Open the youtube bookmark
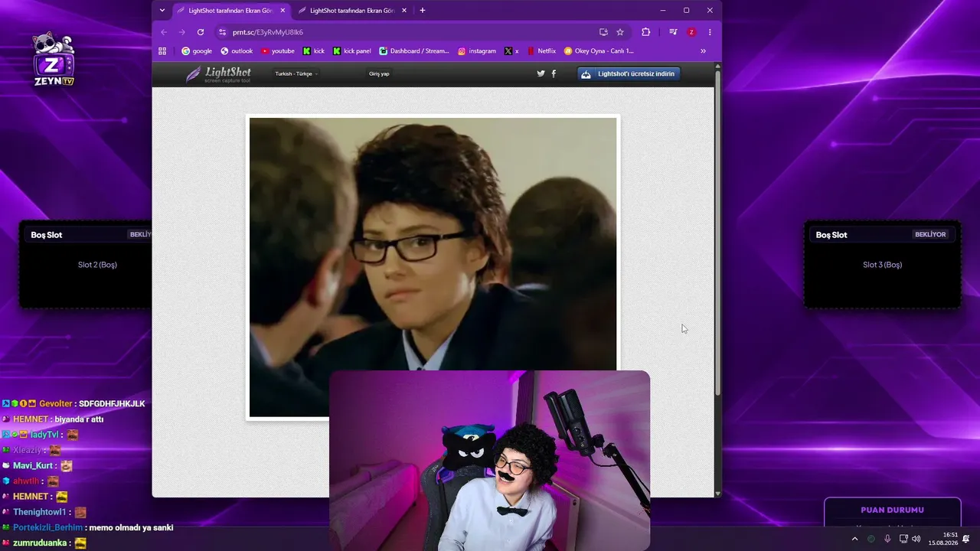 [277, 51]
